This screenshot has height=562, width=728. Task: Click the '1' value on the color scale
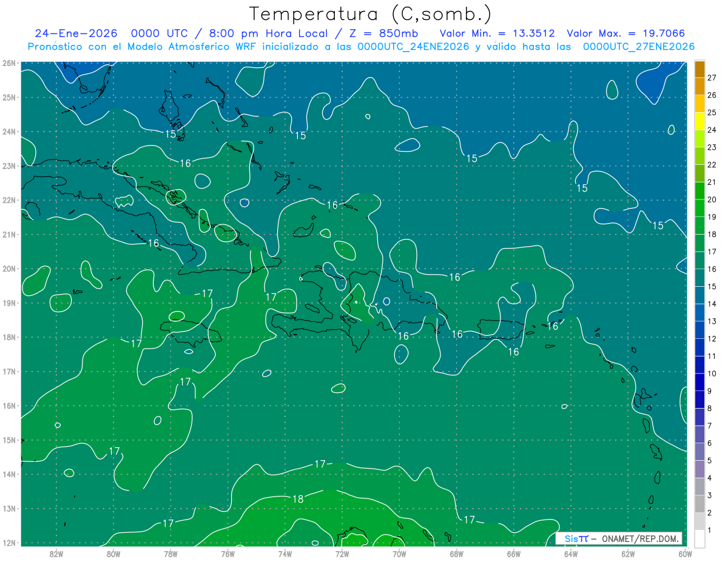[710, 530]
